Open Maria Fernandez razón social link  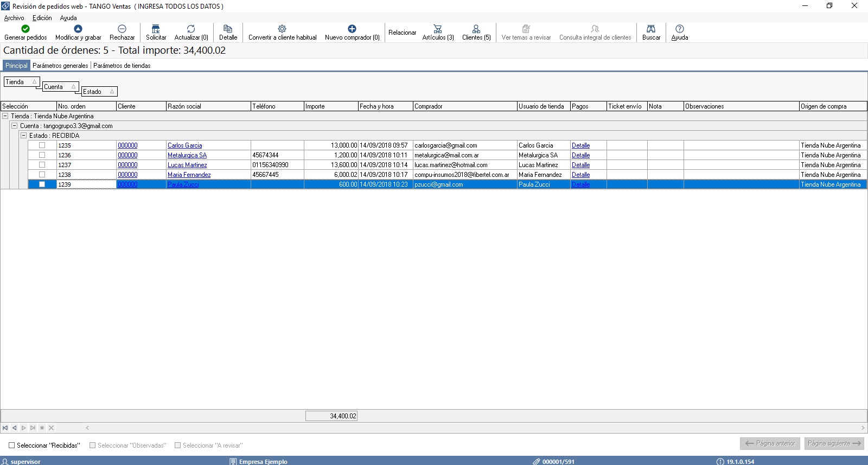click(x=189, y=175)
